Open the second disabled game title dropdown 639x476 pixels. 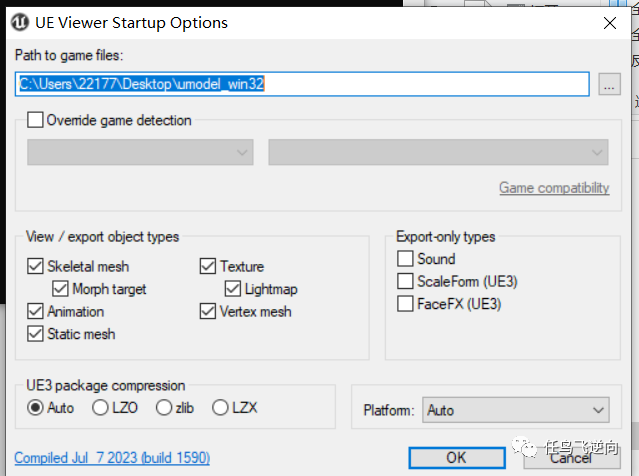(438, 152)
